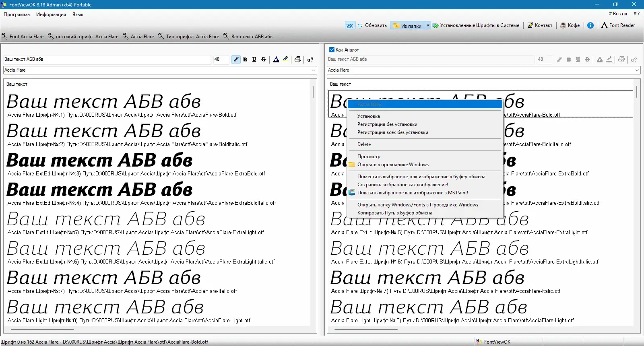644x346 pixels.
Task: Click the blue info icon
Action: pos(590,25)
